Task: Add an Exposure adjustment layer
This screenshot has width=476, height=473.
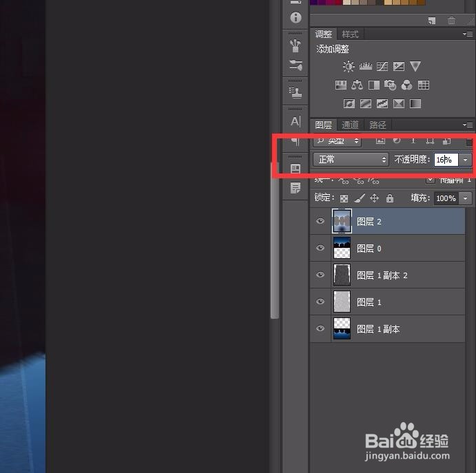Action: point(399,66)
